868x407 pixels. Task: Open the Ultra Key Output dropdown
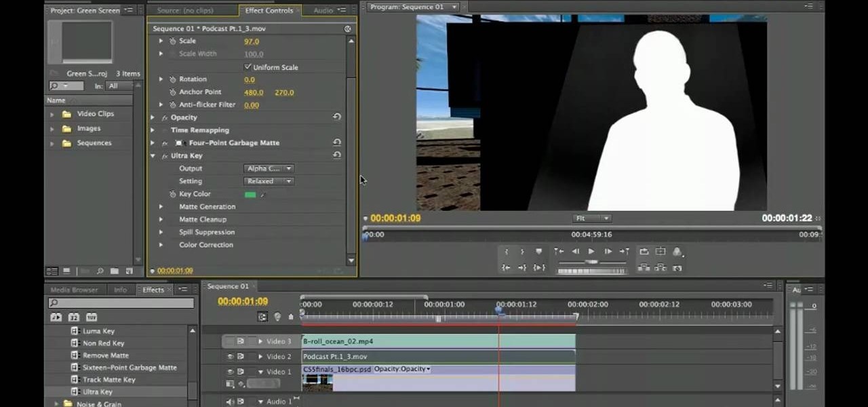point(268,168)
